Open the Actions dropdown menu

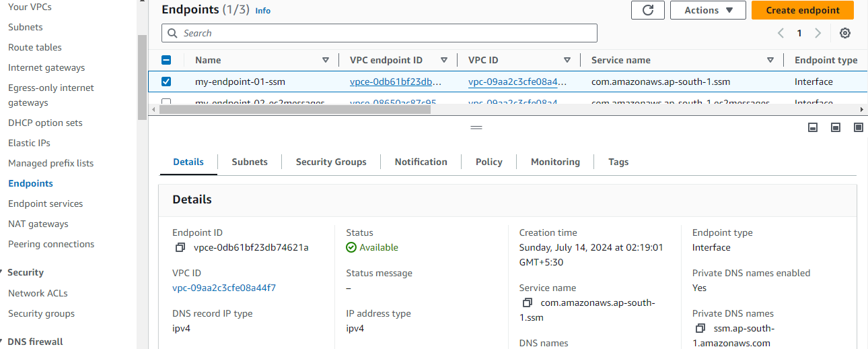pos(708,10)
